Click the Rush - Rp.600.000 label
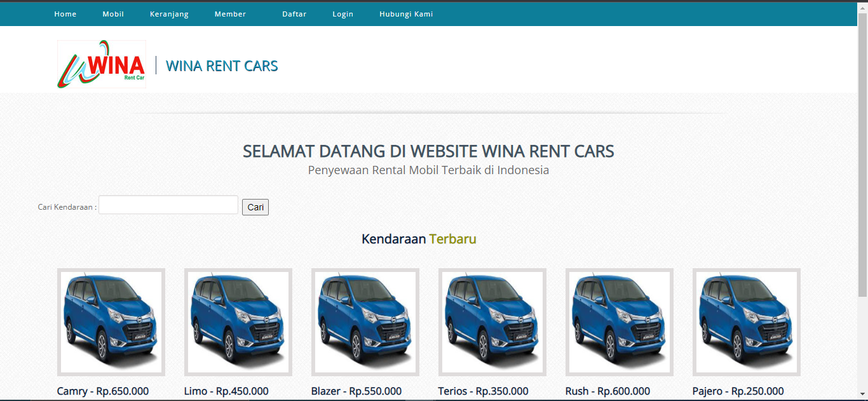This screenshot has height=401, width=868. coord(608,391)
